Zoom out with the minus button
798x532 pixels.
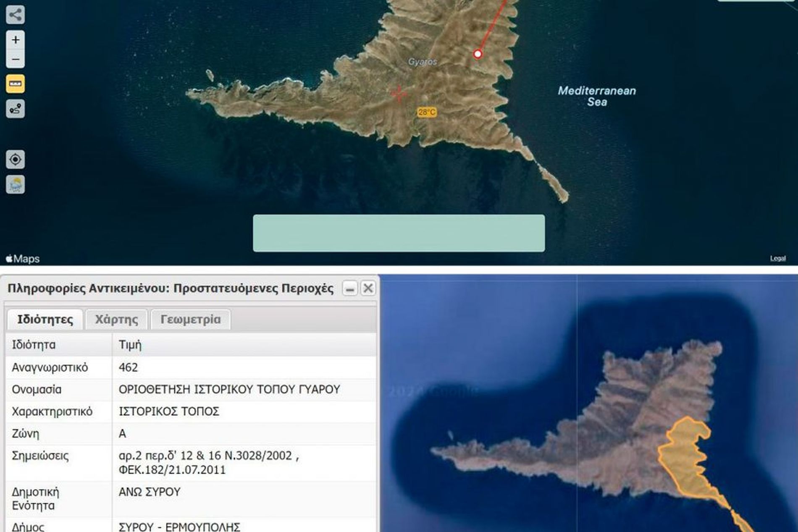[x=16, y=59]
